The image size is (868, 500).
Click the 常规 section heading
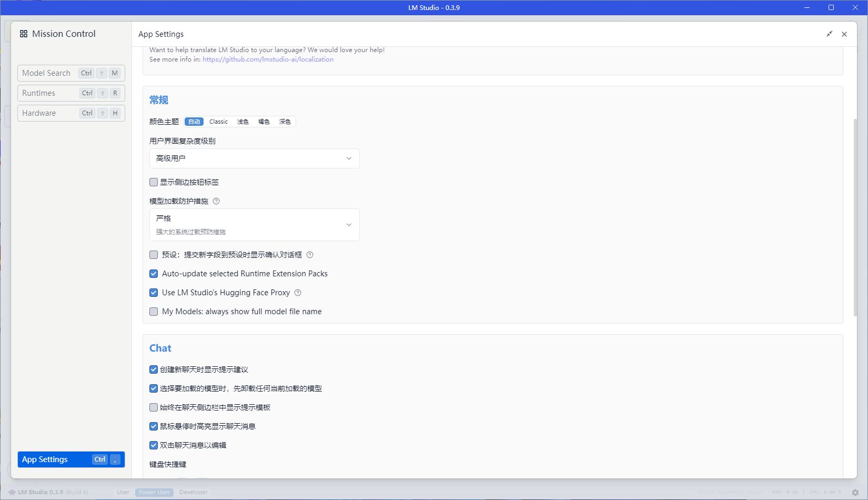pyautogui.click(x=159, y=100)
